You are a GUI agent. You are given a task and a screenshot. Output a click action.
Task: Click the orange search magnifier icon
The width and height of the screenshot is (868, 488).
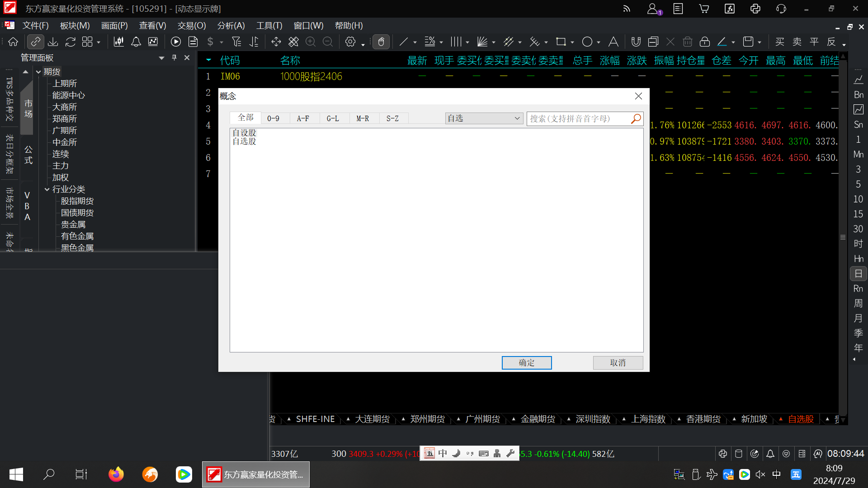point(636,118)
